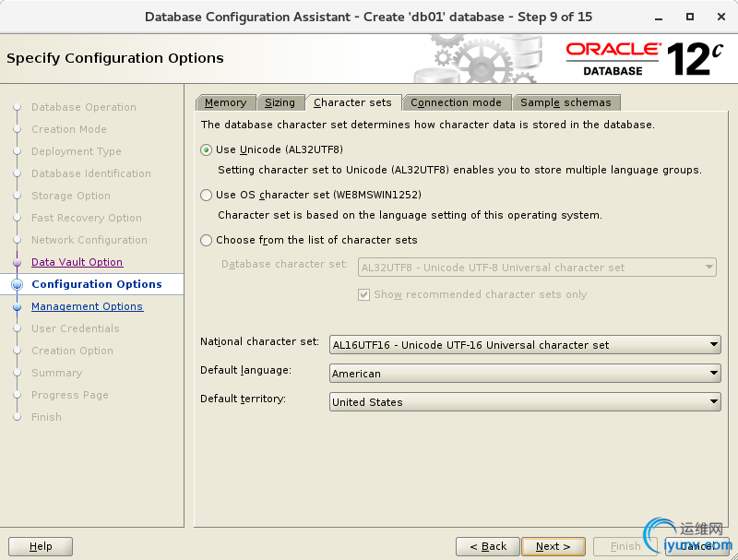Click the 'Database character set:' label
The image size is (738, 560).
click(x=284, y=264)
